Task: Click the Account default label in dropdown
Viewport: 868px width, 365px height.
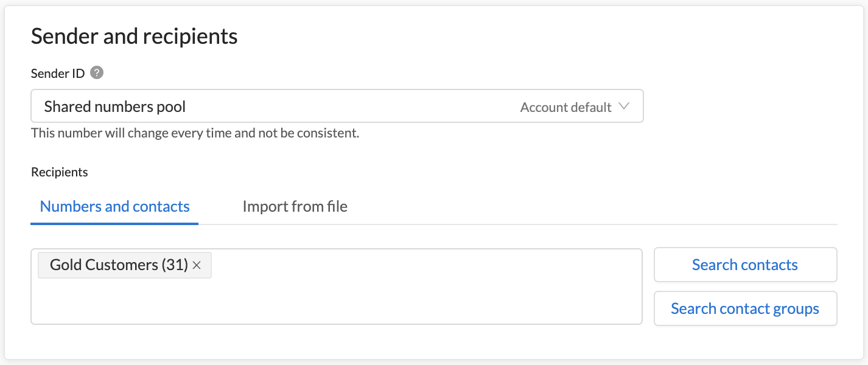Action: pyautogui.click(x=566, y=107)
